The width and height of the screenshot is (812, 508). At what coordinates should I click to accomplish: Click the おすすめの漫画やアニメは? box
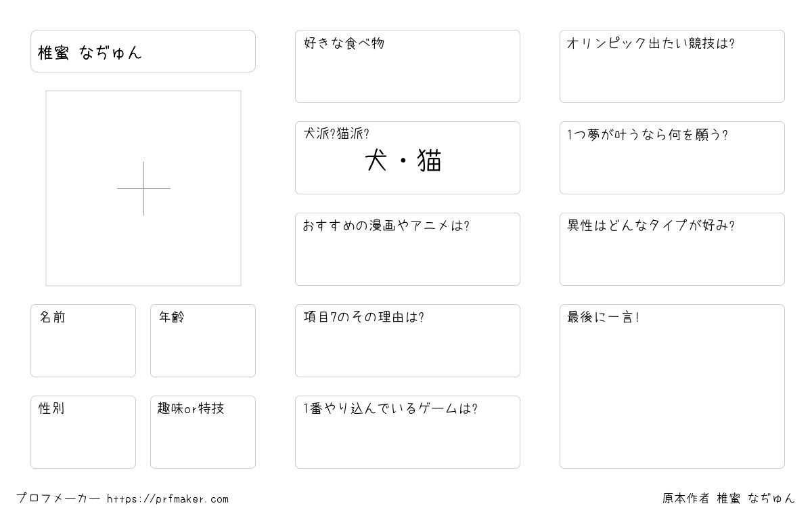coord(407,249)
